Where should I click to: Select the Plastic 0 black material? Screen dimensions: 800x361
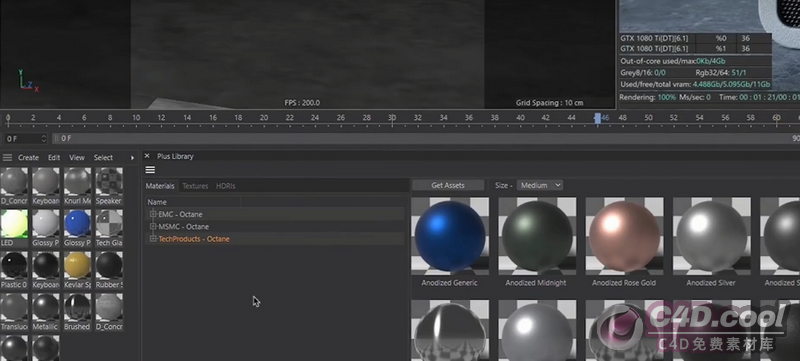click(14, 265)
